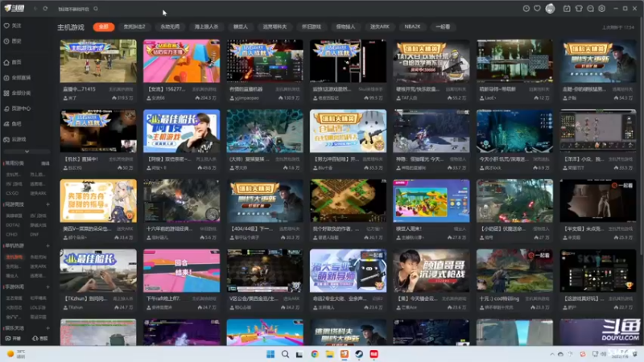644x362 pixels.
Task: Open File Explorer from the taskbar
Action: click(x=329, y=354)
